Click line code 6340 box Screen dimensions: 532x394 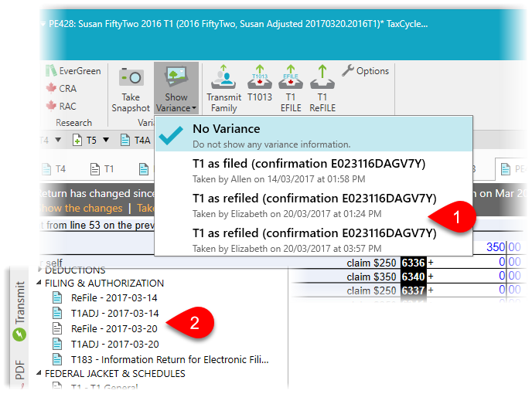pyautogui.click(x=413, y=277)
